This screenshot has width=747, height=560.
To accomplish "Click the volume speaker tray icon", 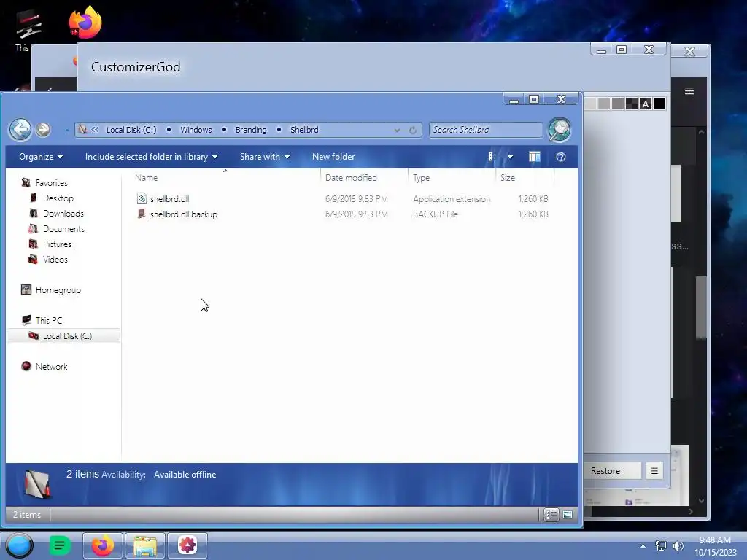I will [678, 545].
